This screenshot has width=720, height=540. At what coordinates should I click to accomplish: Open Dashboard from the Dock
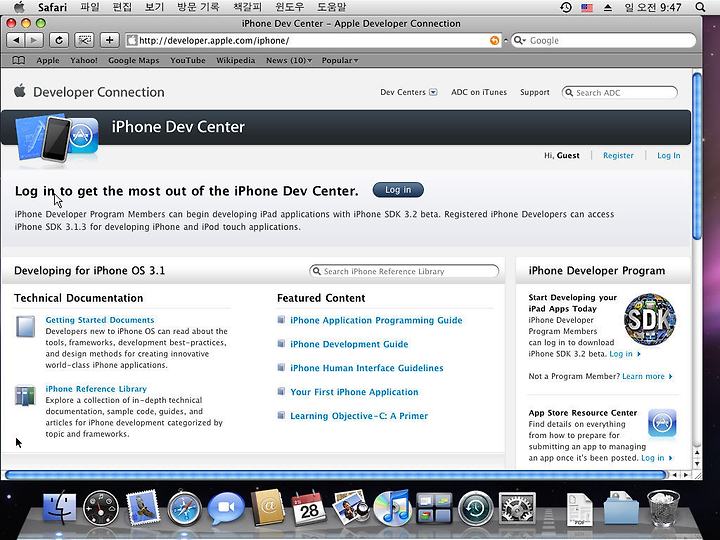[x=101, y=508]
